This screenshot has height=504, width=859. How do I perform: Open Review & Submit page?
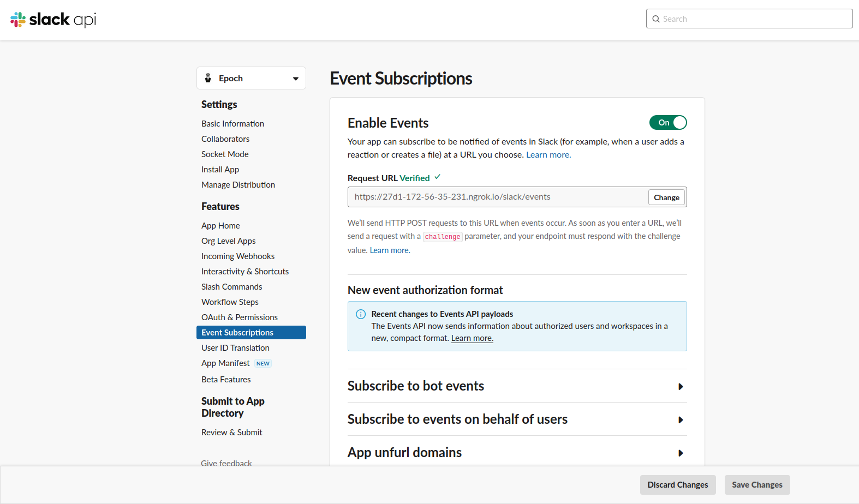click(x=231, y=433)
